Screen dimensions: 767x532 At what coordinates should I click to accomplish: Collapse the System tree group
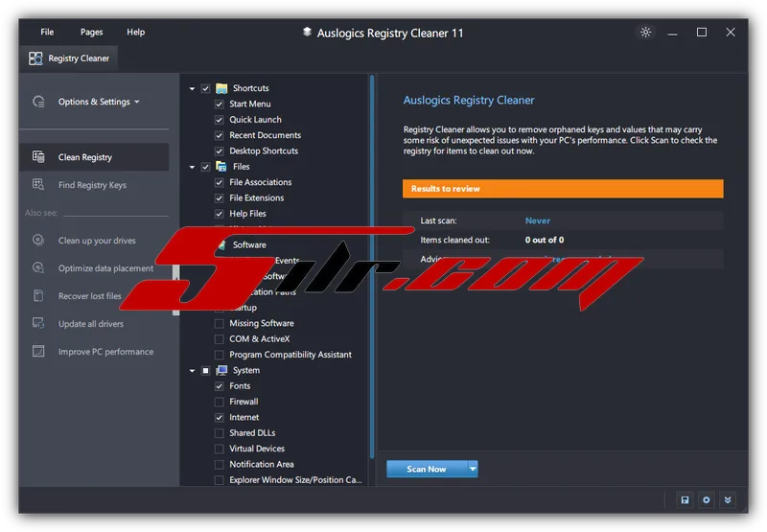click(193, 371)
